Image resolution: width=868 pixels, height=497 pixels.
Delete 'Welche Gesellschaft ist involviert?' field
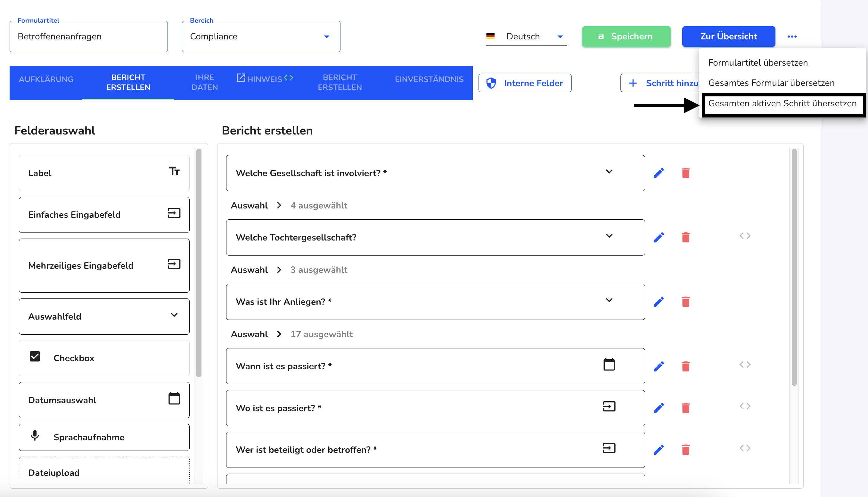tap(686, 173)
